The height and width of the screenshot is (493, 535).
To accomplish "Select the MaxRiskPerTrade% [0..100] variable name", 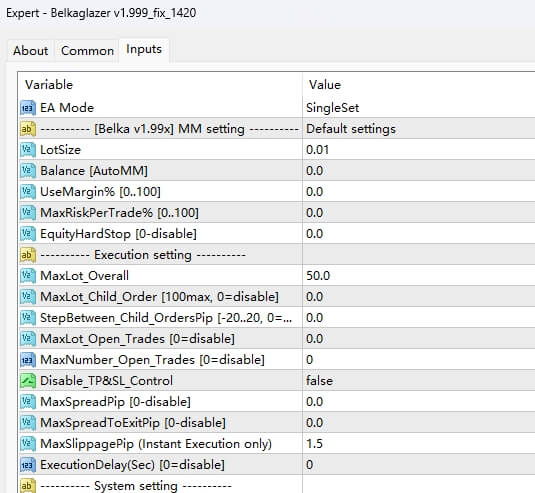I will tap(119, 213).
